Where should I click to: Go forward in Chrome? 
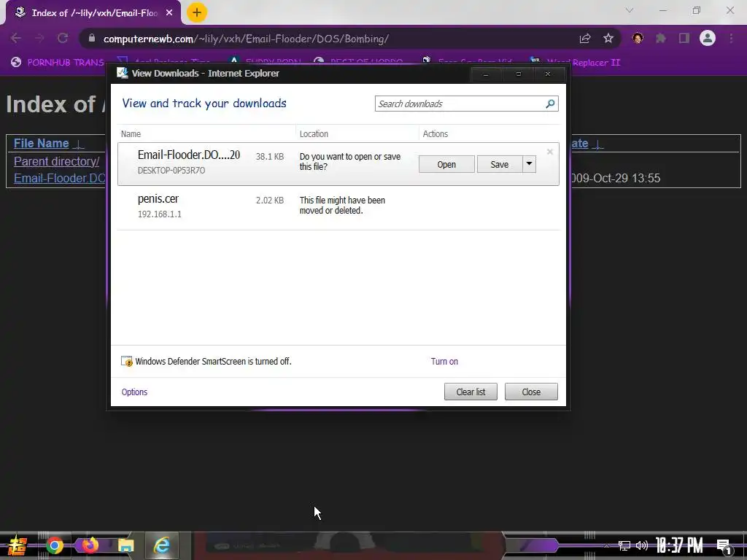[39, 38]
